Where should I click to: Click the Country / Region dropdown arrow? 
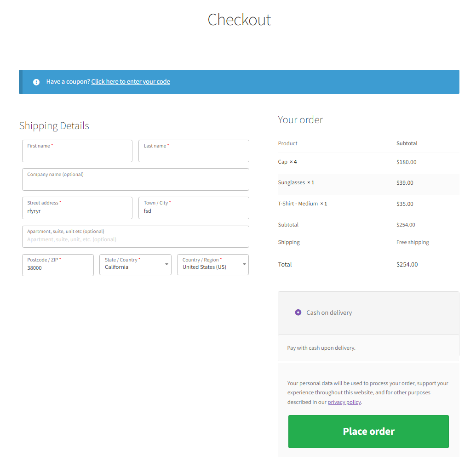[x=244, y=264]
